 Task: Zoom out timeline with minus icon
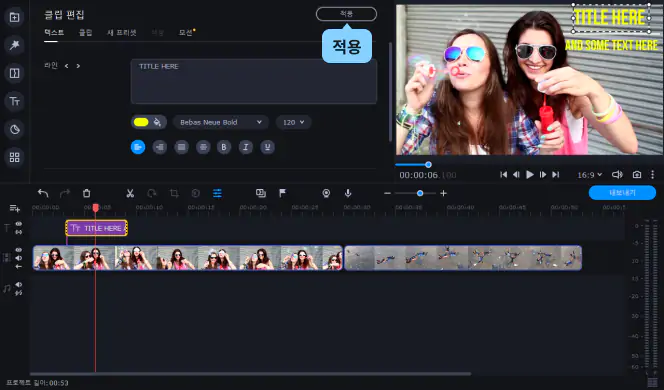click(x=387, y=193)
